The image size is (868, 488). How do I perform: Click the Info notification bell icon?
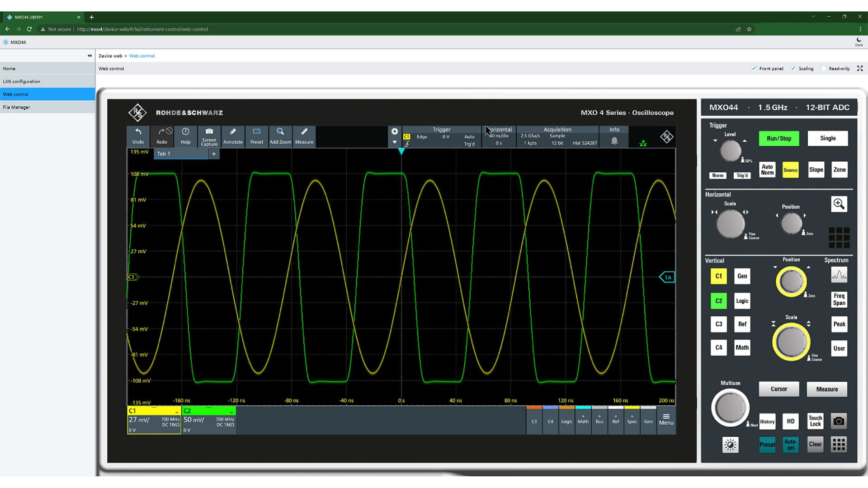click(614, 141)
